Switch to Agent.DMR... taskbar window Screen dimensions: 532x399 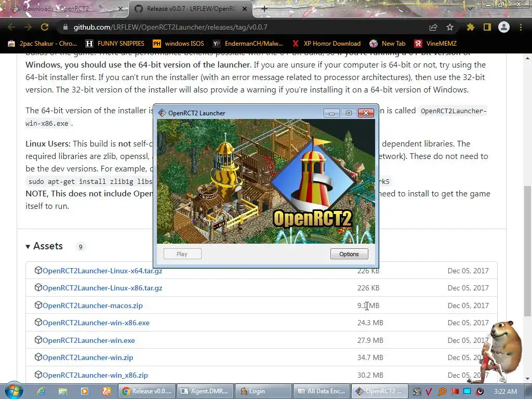205,391
